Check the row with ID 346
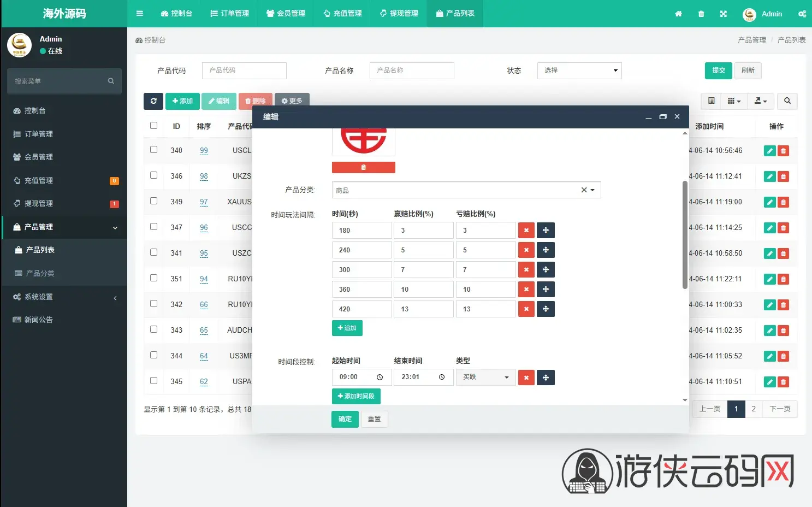 [153, 175]
